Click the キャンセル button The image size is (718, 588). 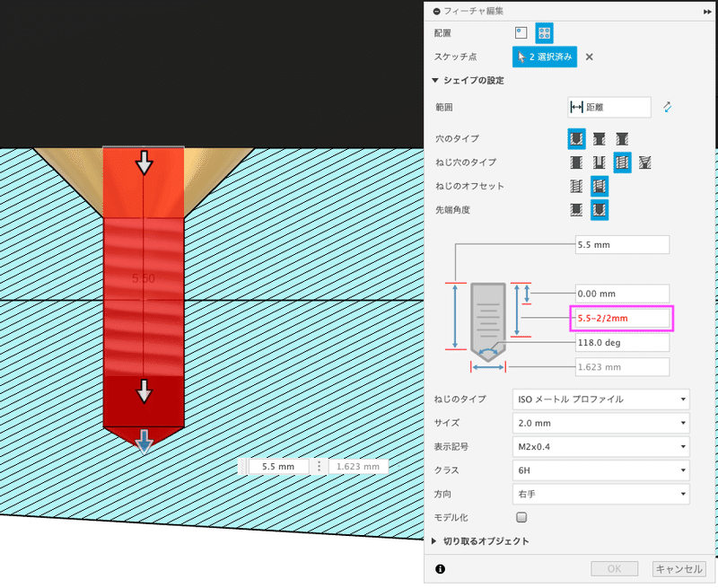[x=679, y=569]
